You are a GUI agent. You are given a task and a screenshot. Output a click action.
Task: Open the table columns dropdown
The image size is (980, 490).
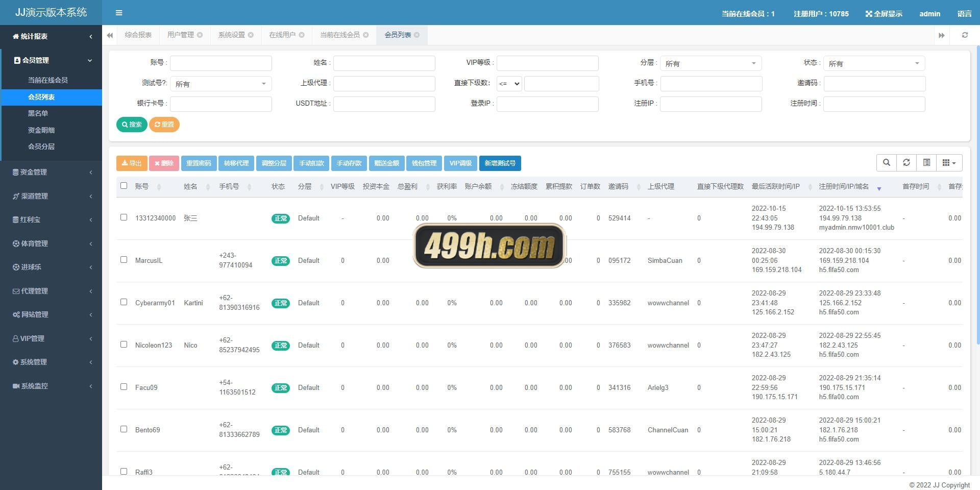949,163
